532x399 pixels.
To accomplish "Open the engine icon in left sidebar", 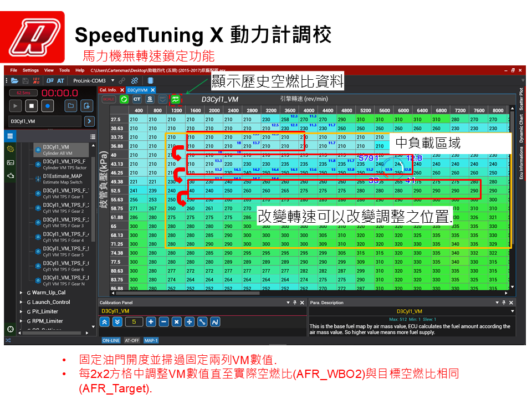I will [x=11, y=176].
